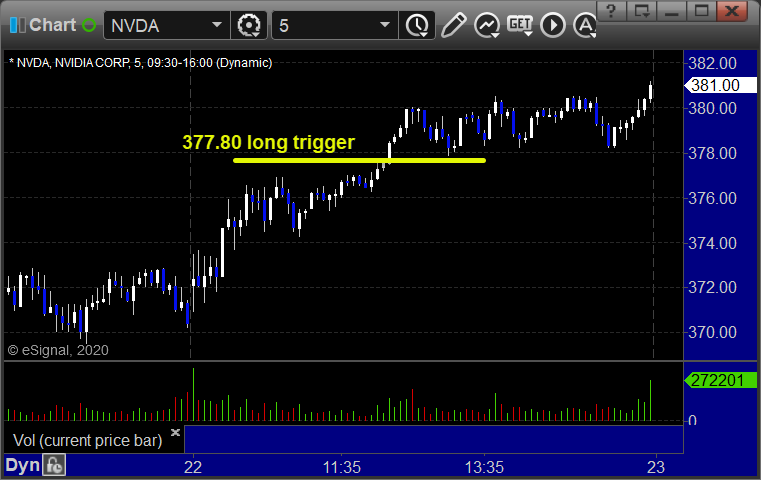Minimize the chart window

pos(672,11)
